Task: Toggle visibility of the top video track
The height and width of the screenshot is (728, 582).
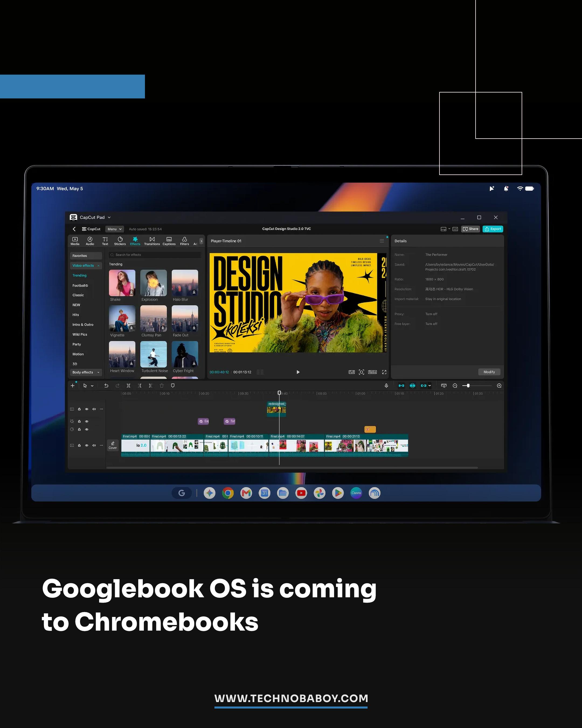Action: [87, 409]
